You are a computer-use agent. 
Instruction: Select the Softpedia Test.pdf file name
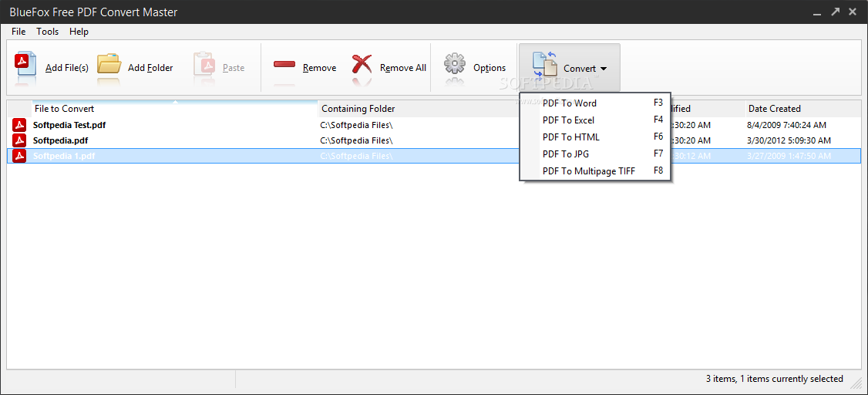pyautogui.click(x=69, y=125)
